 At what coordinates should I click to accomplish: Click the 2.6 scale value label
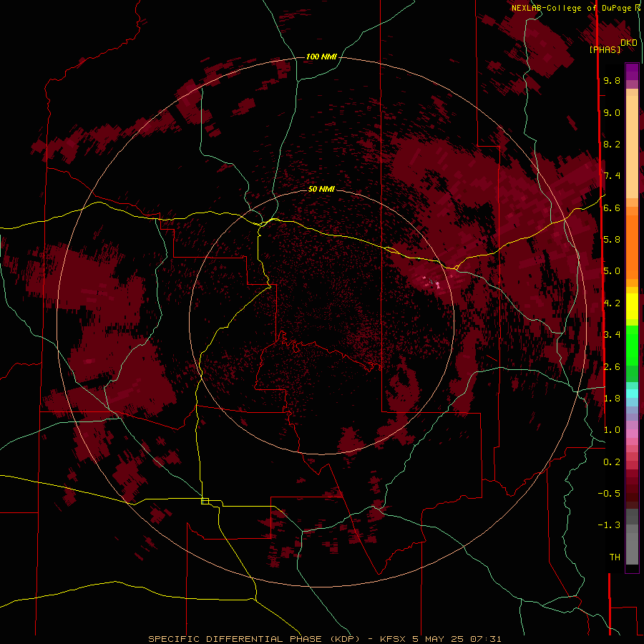click(612, 367)
